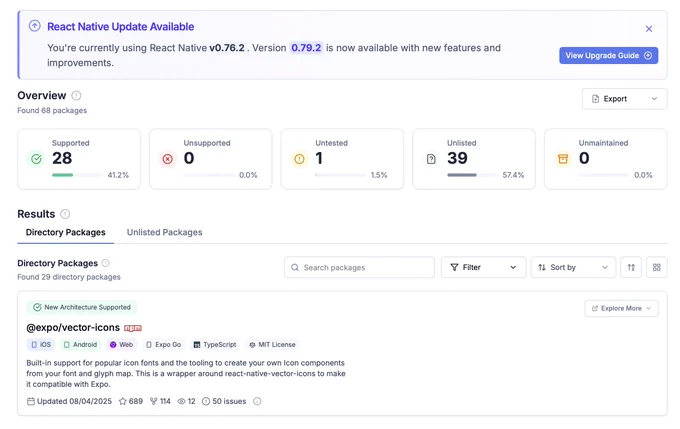Image resolution: width=680 pixels, height=429 pixels.
Task: Switch to grid view layout icon
Action: [657, 267]
